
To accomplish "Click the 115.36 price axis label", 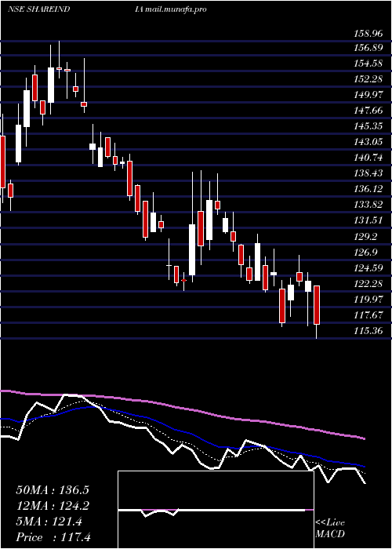I will pyautogui.click(x=368, y=330).
